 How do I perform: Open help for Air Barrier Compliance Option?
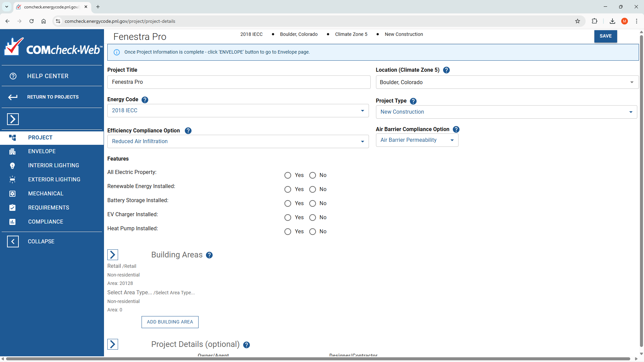click(x=456, y=129)
